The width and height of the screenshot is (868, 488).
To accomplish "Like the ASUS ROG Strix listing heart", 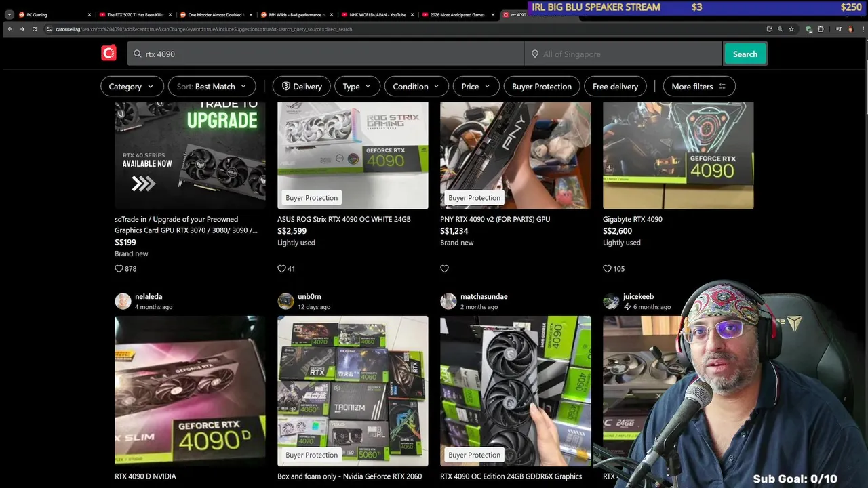I will point(281,268).
